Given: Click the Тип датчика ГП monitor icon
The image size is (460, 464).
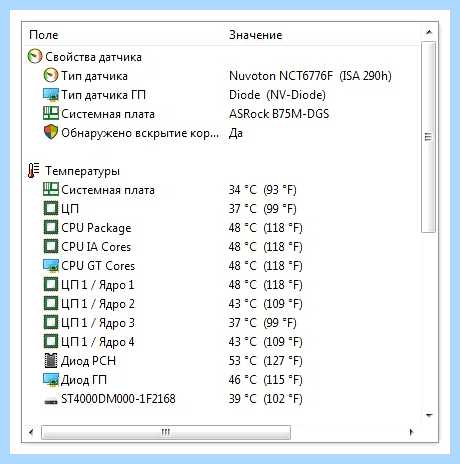Looking at the screenshot, I should (x=51, y=95).
